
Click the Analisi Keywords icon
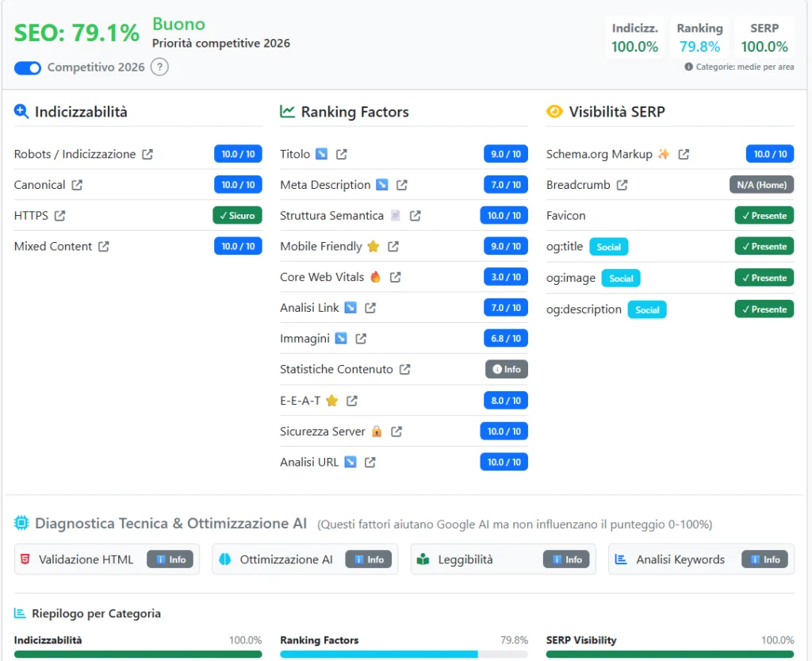pyautogui.click(x=622, y=559)
